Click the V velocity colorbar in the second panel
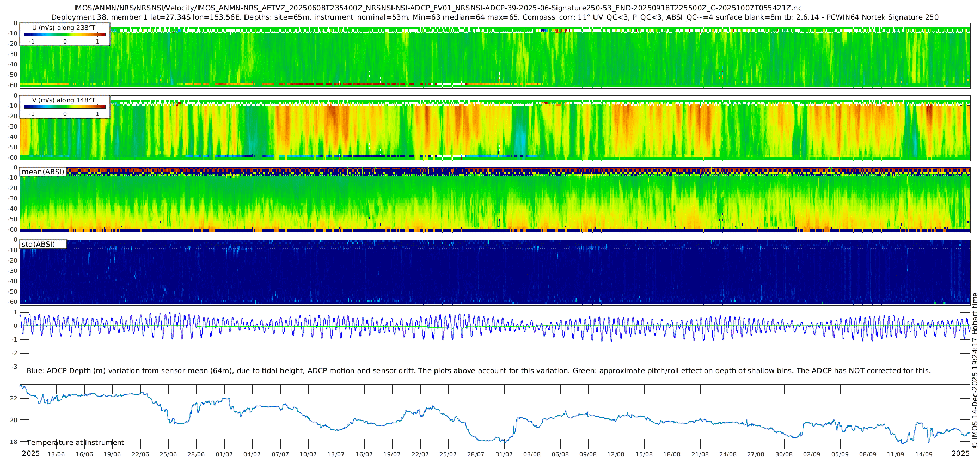Image resolution: width=980 pixels, height=463 pixels. pos(65,107)
